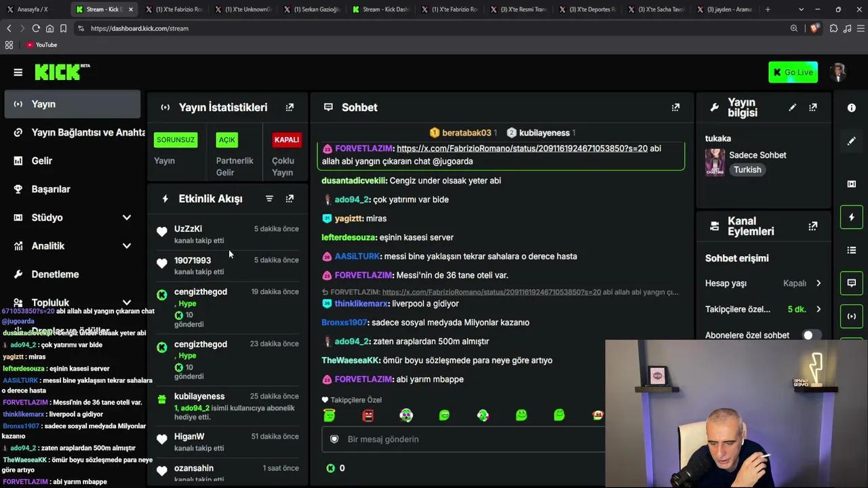Edit stream info with the pencil in Yayın bilgisi header
868x488 pixels.
pos(792,107)
